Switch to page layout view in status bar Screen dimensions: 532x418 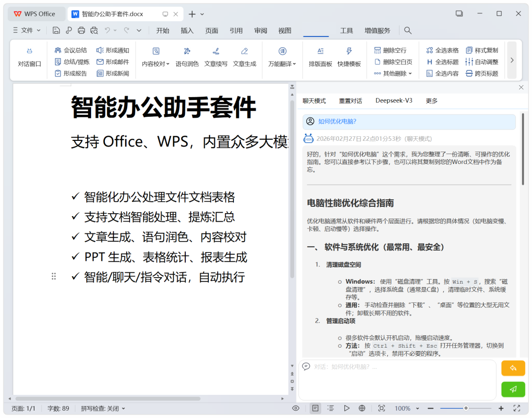315,408
